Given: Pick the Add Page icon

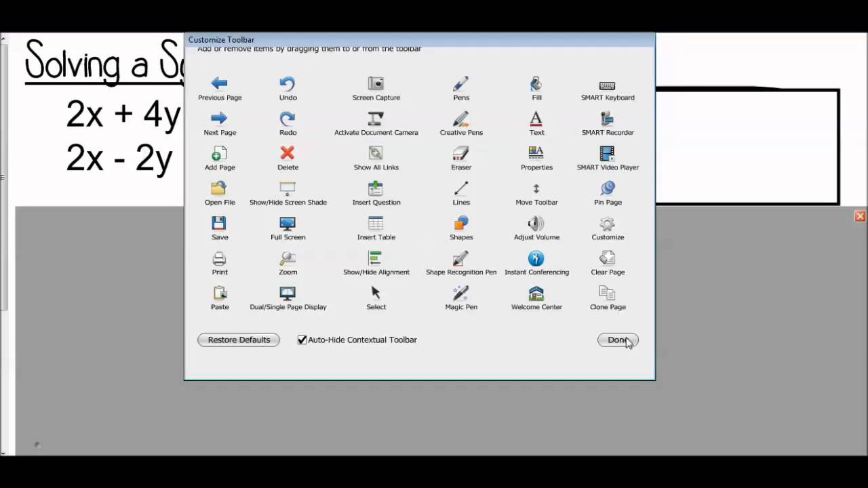Looking at the screenshot, I should 219,153.
